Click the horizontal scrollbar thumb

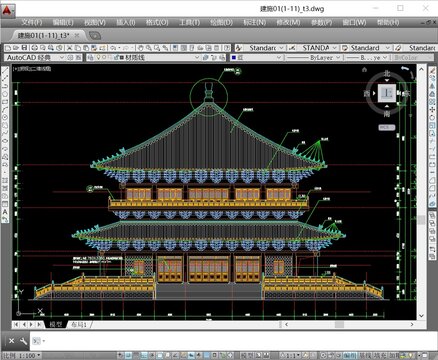[339, 324]
